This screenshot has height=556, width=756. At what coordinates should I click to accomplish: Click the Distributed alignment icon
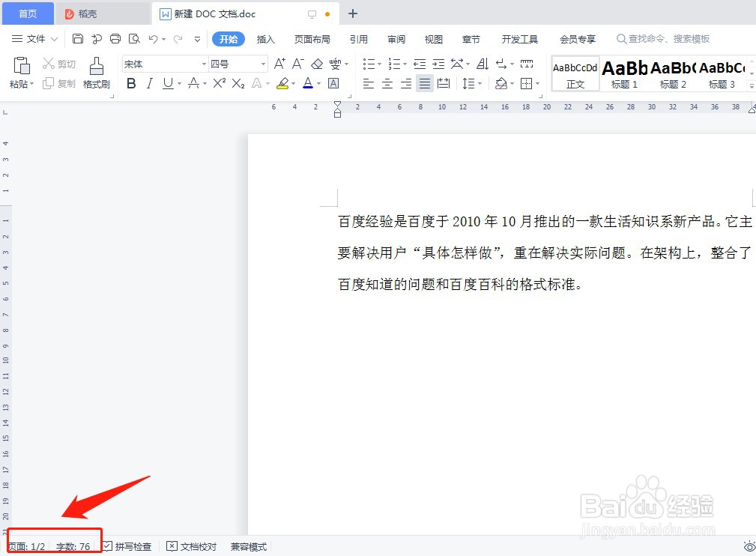[443, 84]
